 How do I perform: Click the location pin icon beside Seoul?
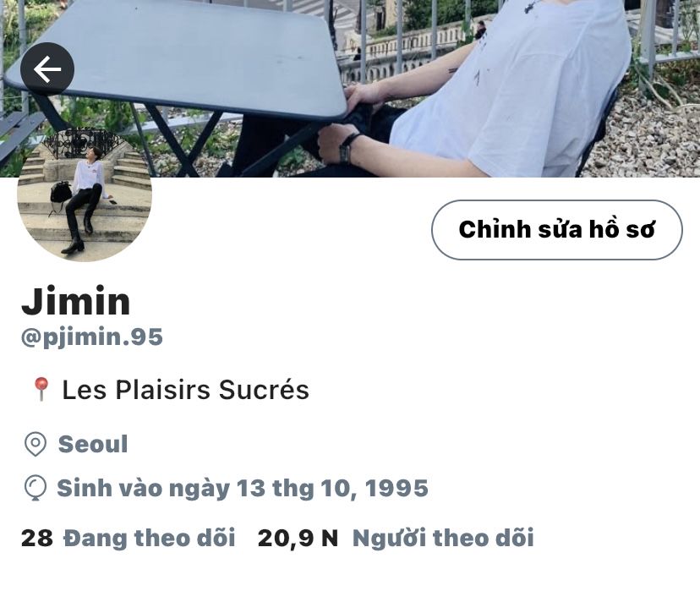(36, 444)
